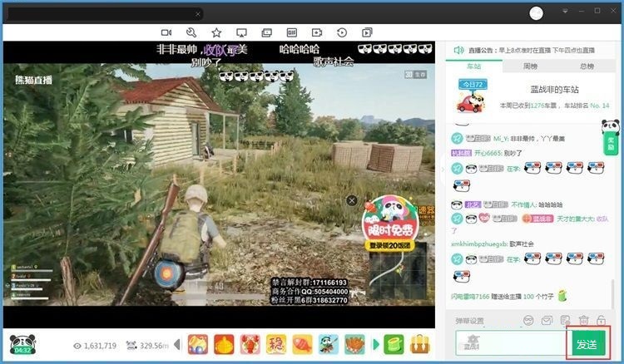Expand the title bar dropdown triangle
This screenshot has width=624, height=364.
[566, 12]
